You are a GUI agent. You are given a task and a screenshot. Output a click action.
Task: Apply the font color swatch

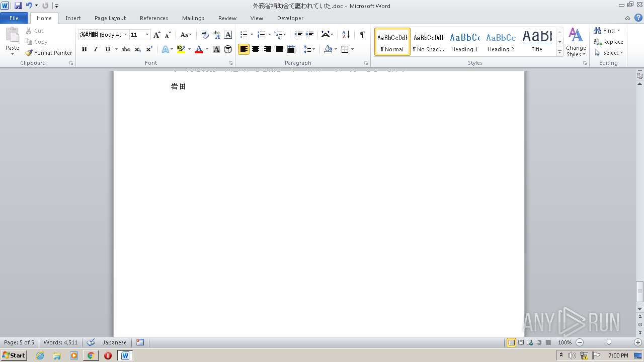pos(199,49)
